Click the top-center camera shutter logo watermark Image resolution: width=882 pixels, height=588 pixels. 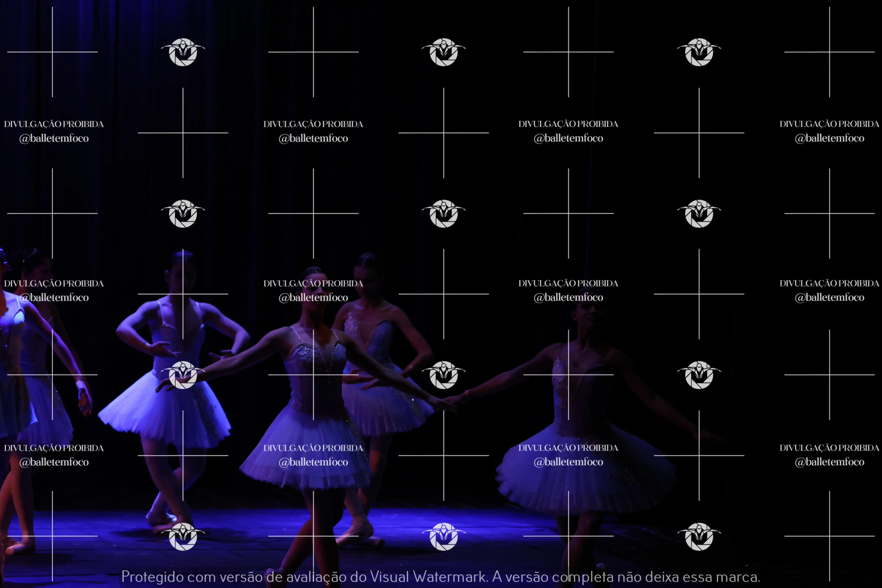tap(444, 52)
